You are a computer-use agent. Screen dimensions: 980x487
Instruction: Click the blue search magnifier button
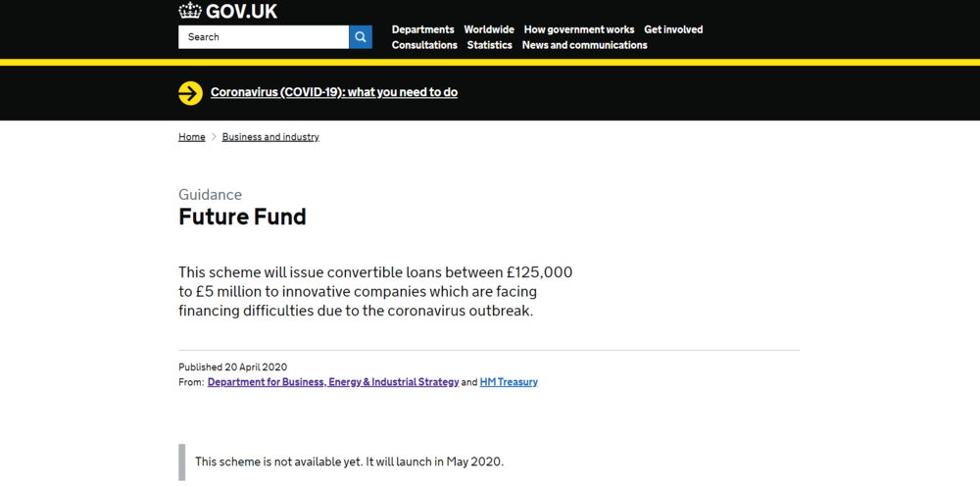coord(361,37)
